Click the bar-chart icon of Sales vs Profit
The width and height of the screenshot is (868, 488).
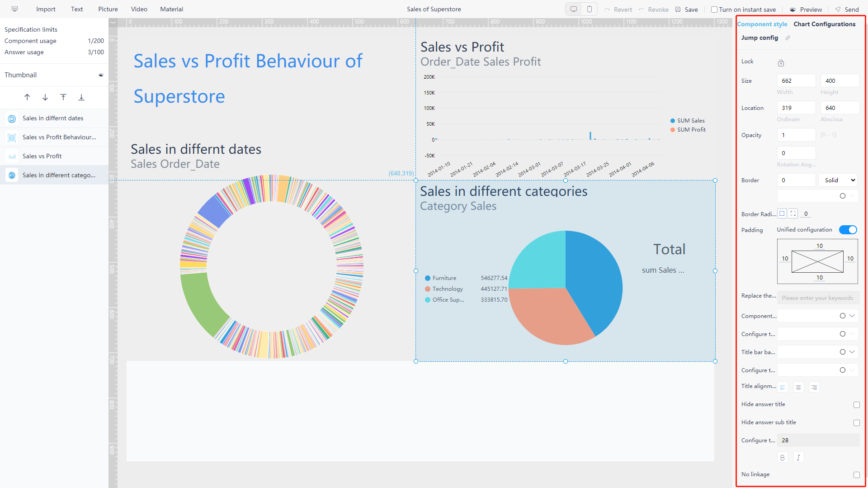coord(12,156)
